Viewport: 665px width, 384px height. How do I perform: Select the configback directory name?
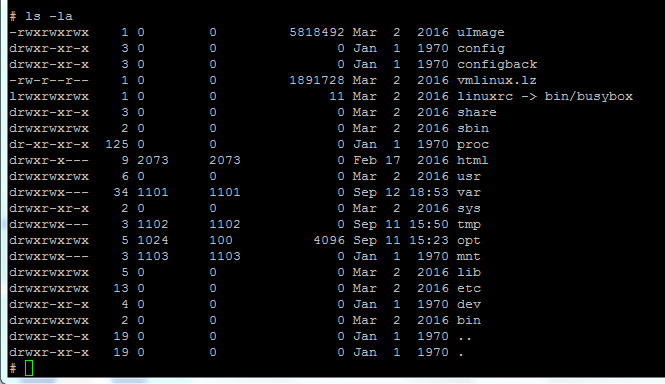click(497, 64)
